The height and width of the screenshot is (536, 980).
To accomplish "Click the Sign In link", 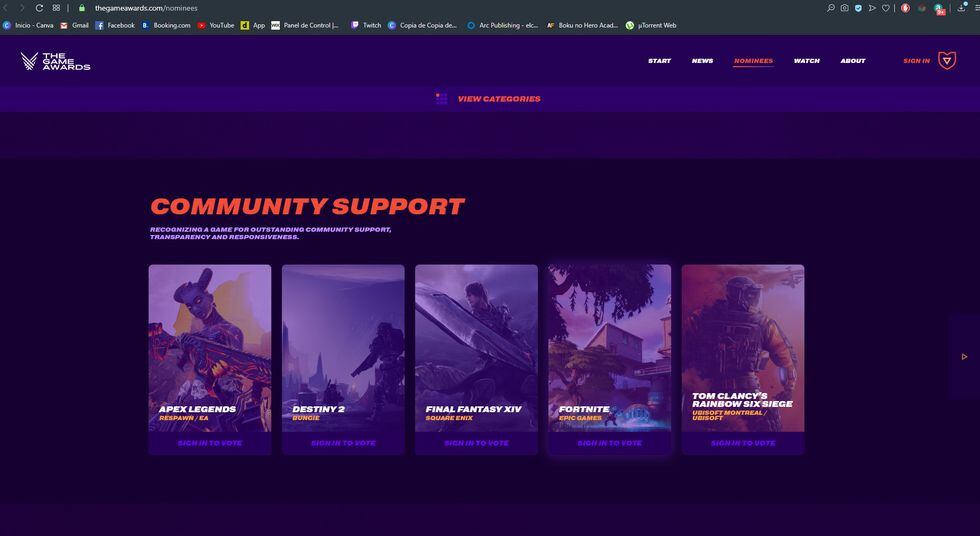I will [916, 61].
